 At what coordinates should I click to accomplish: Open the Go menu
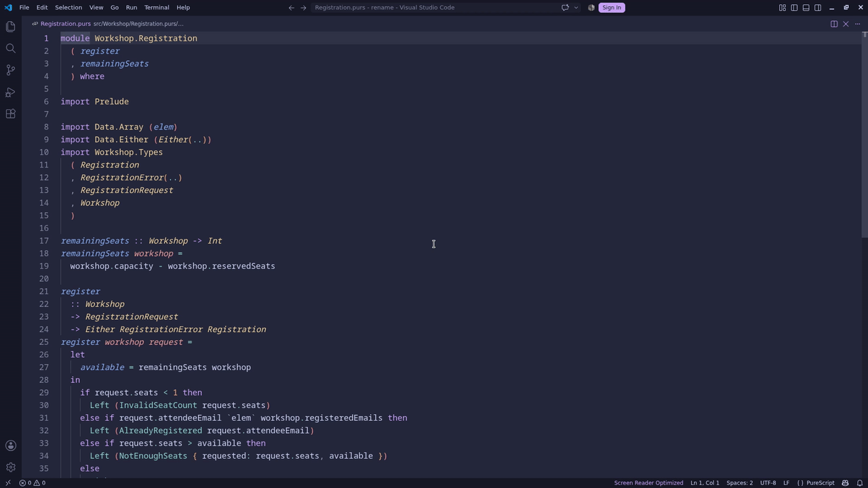(x=115, y=7)
